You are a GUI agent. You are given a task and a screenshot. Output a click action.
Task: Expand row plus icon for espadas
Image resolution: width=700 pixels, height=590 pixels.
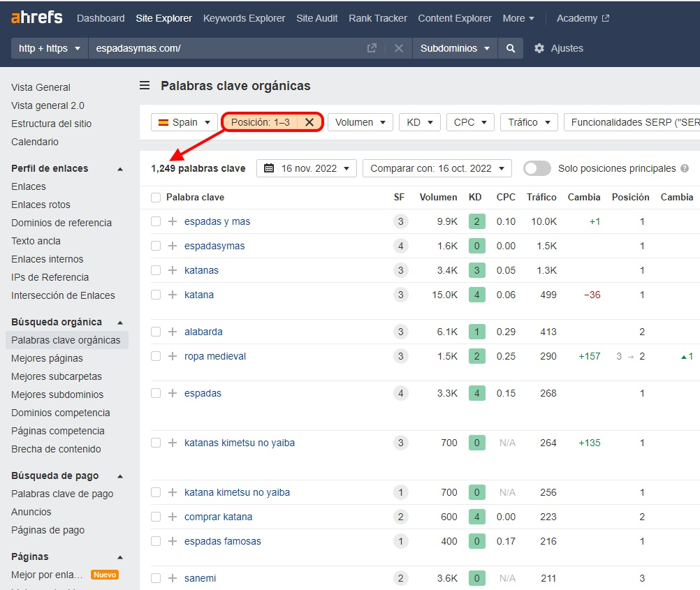pos(173,393)
